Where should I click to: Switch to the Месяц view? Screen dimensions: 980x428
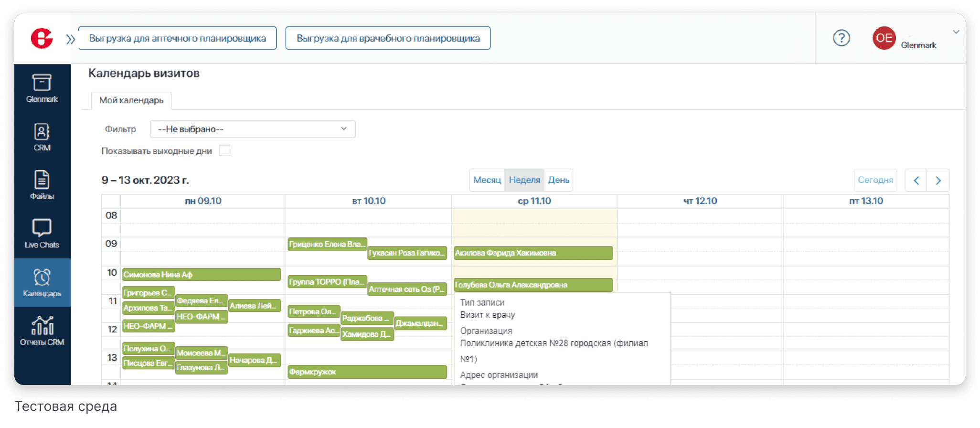click(x=487, y=180)
